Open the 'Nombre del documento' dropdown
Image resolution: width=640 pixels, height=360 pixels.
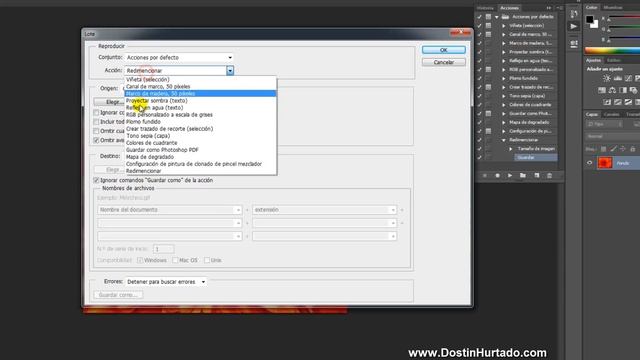pyautogui.click(x=169, y=210)
